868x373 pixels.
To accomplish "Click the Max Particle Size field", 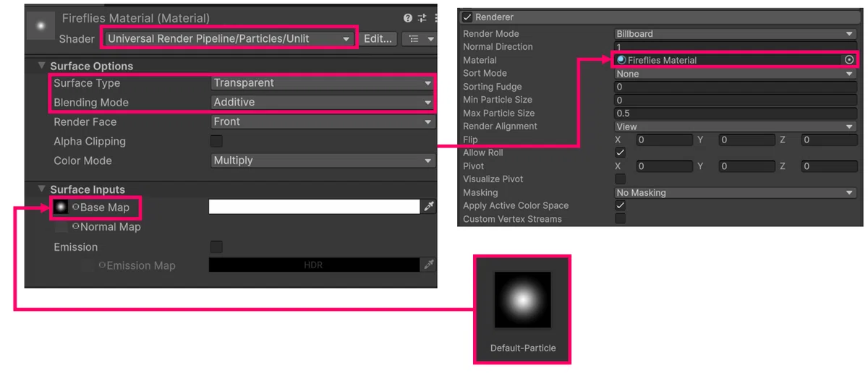I will [x=735, y=113].
